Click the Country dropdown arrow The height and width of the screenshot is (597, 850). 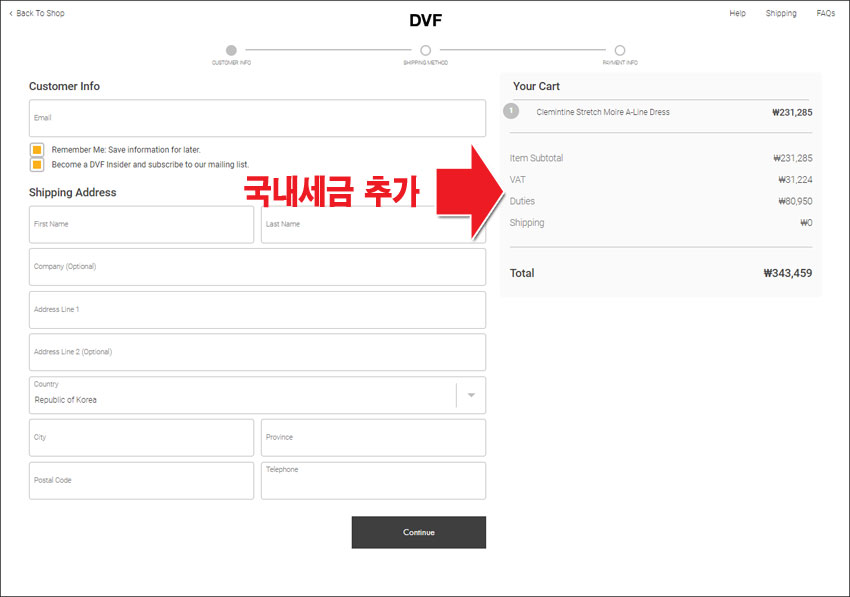click(x=471, y=395)
